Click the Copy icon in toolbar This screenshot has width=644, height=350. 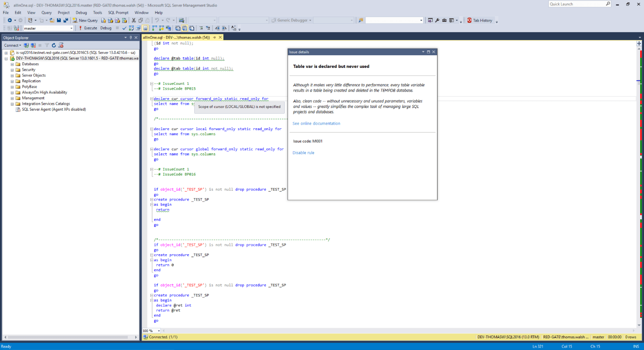click(140, 20)
